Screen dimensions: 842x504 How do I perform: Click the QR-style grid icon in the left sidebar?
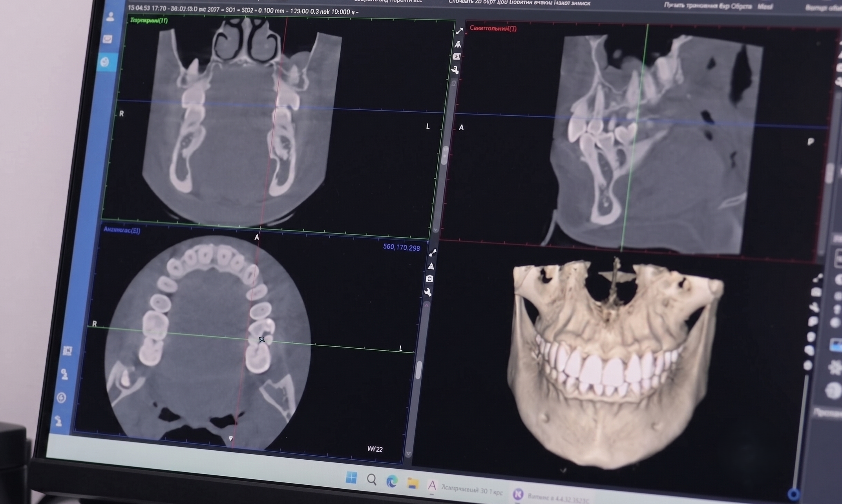(x=68, y=350)
